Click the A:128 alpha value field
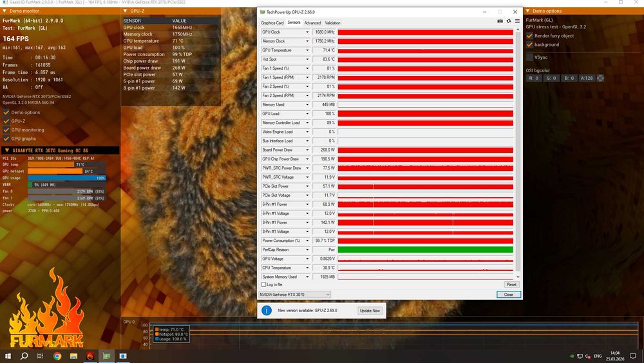The image size is (644, 363). coord(587,78)
